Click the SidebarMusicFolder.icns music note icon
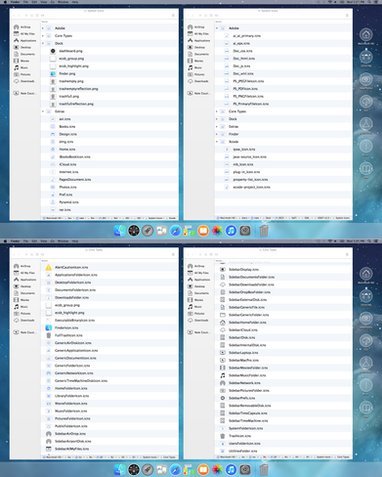Screen dimensions: 382x477 click(x=223, y=375)
